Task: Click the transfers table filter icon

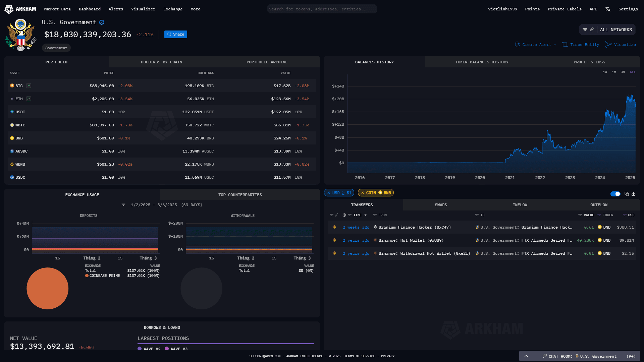Action: (331, 215)
